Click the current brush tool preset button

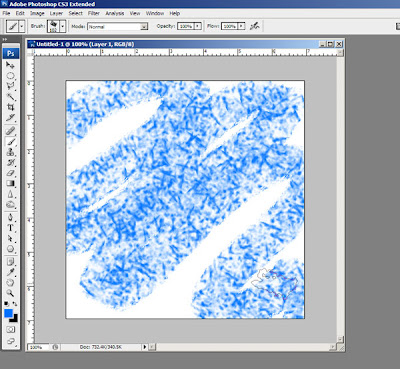pos(13,26)
